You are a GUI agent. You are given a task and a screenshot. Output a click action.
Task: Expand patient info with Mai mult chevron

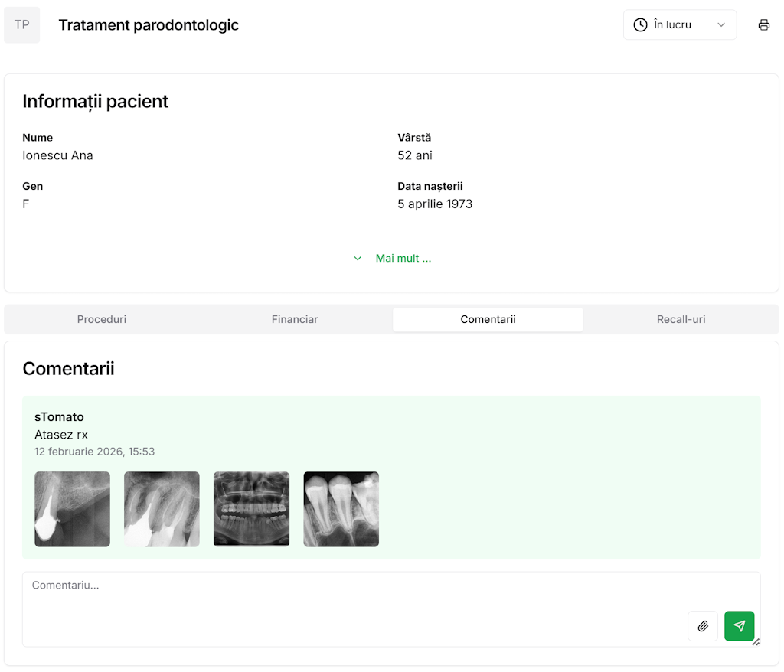pos(358,259)
